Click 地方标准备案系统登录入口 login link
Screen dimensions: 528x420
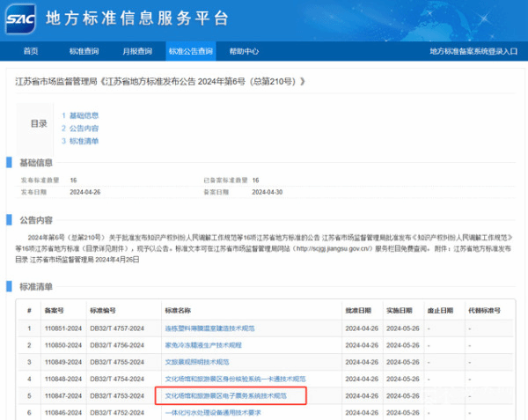[473, 51]
